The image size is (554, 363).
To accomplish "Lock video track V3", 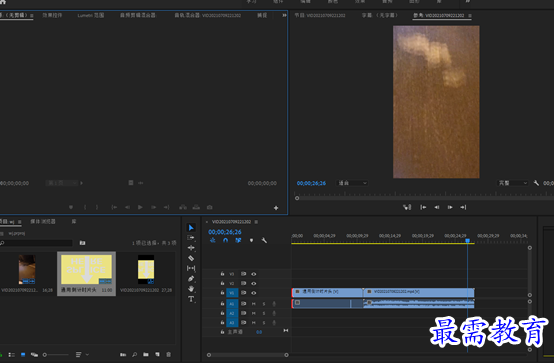I will [222, 274].
